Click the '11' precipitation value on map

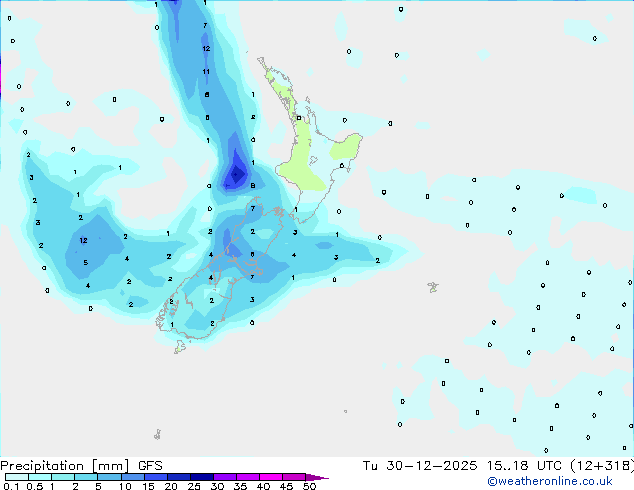point(206,72)
